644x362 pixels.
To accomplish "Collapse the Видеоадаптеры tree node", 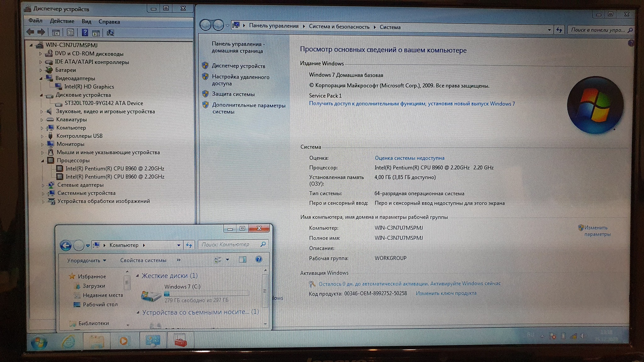I will (41, 79).
